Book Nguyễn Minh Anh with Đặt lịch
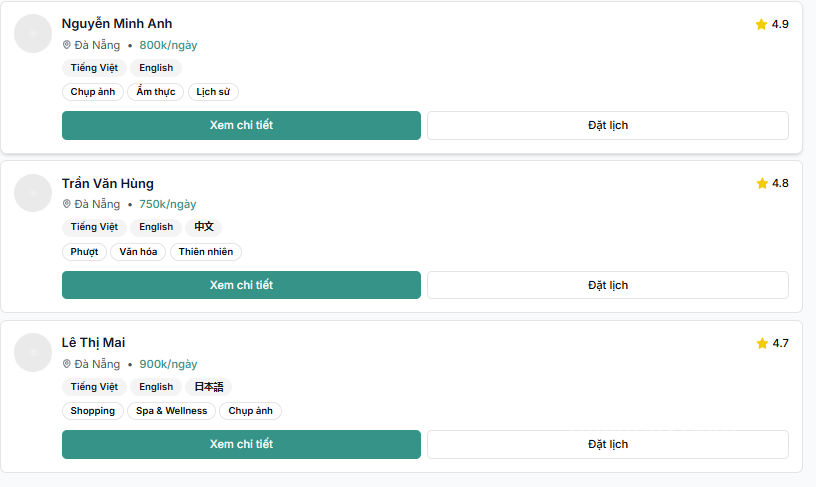 point(608,125)
